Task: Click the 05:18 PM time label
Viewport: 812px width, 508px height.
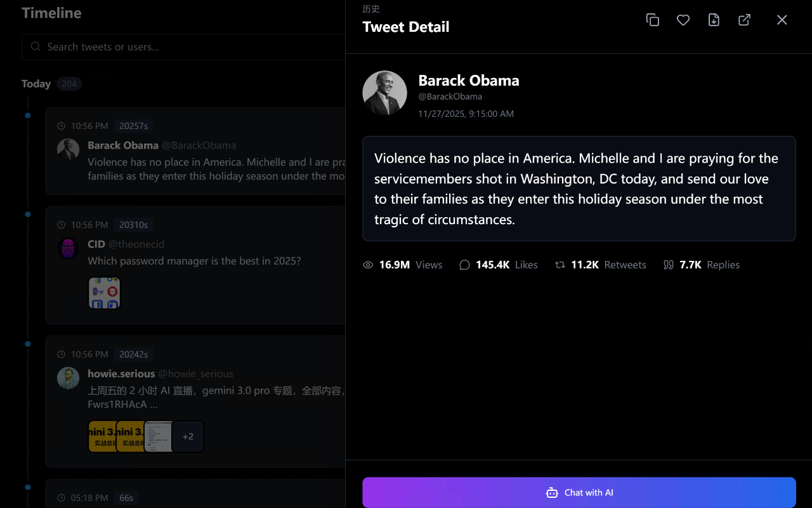Action: click(x=89, y=498)
